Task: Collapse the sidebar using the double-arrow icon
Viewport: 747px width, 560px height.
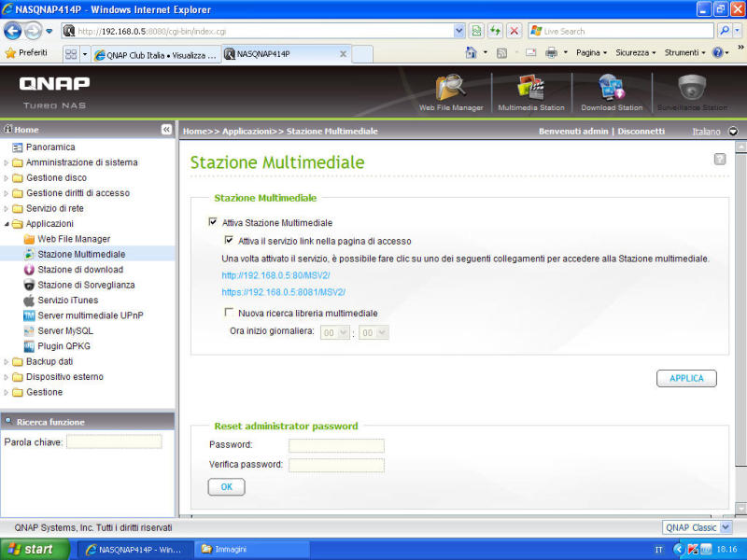Action: tap(166, 130)
